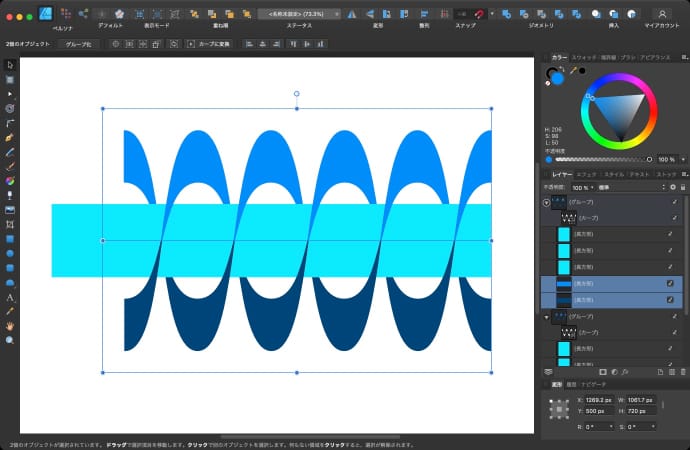
Task: Switch to the スウォッチ tab
Action: (584, 58)
